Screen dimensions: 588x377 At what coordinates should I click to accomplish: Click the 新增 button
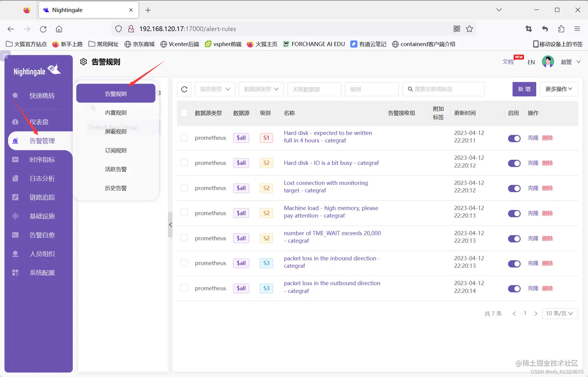click(x=524, y=89)
